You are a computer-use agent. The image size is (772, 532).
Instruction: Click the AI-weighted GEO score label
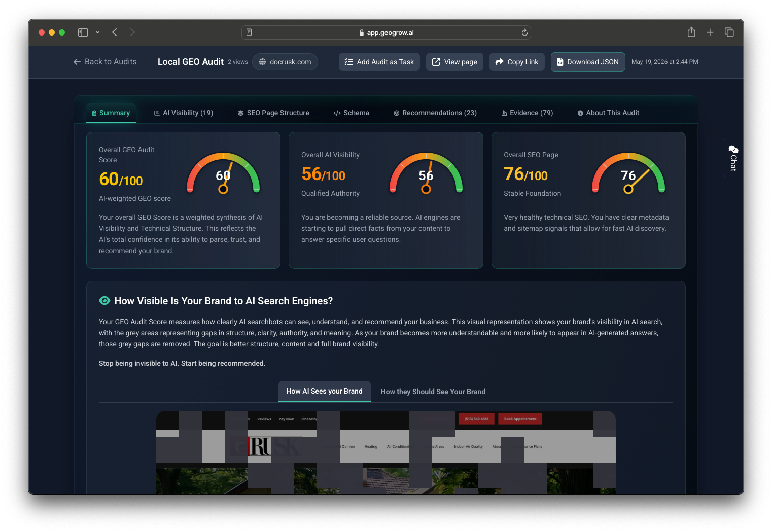pos(135,198)
